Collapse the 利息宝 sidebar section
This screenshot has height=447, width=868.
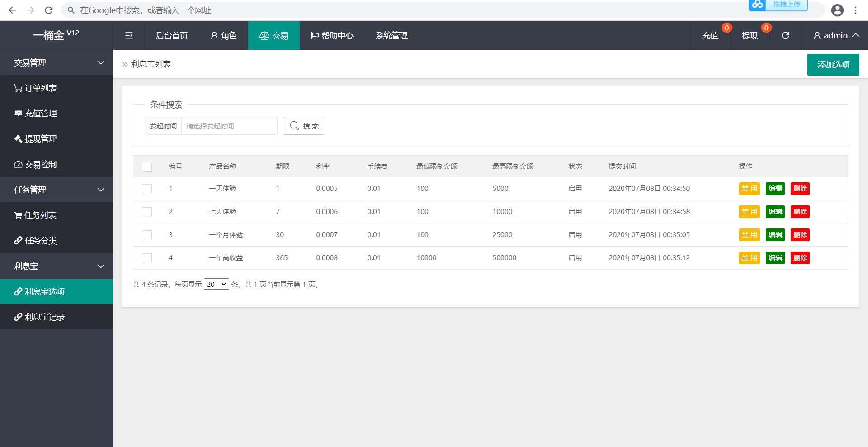click(x=57, y=266)
